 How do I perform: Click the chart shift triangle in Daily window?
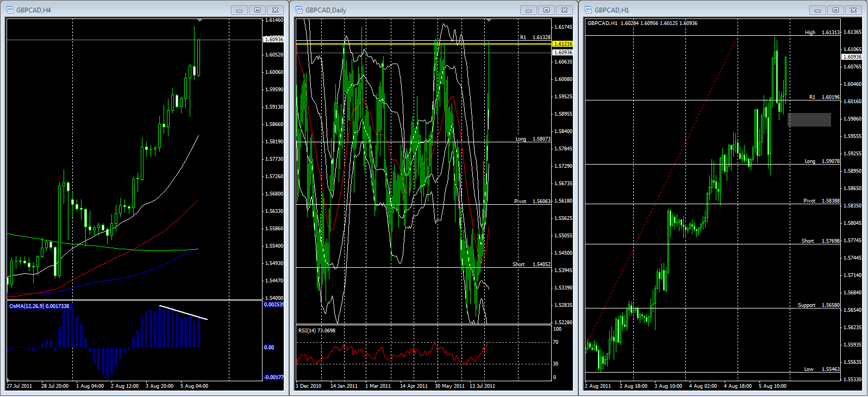click(x=489, y=20)
